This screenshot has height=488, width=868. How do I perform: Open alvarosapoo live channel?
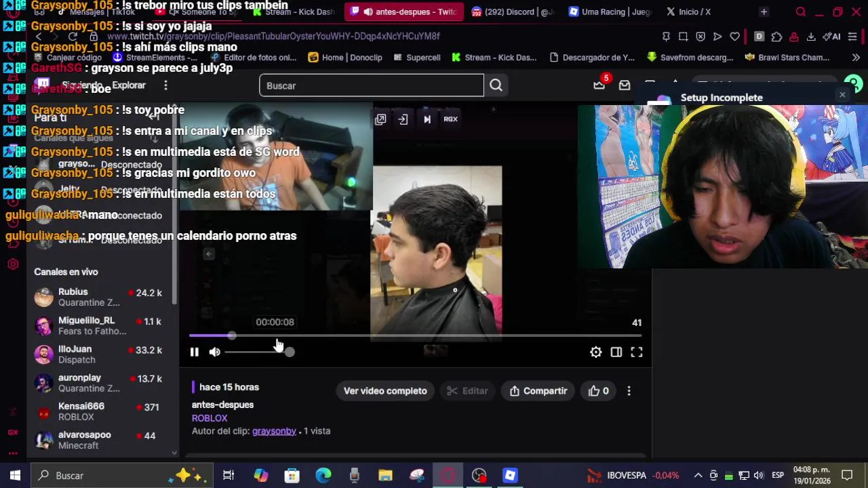click(x=102, y=440)
